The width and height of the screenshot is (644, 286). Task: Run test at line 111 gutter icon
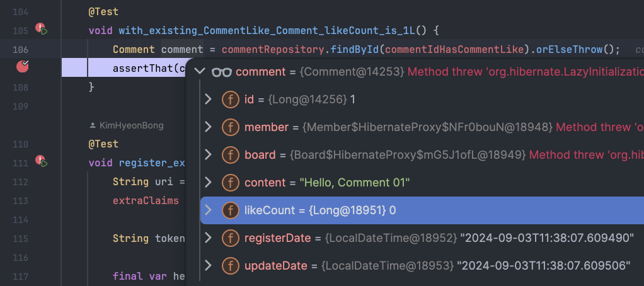click(x=42, y=161)
